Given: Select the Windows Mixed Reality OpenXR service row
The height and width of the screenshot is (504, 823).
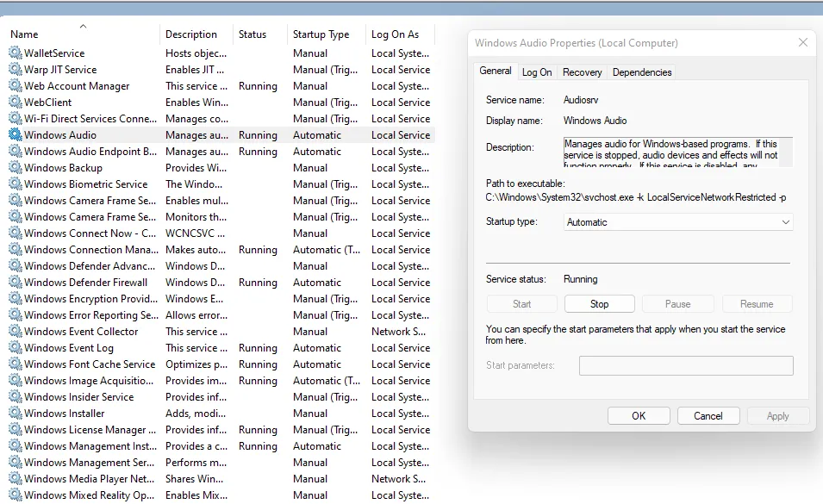Looking at the screenshot, I should pos(221,495).
